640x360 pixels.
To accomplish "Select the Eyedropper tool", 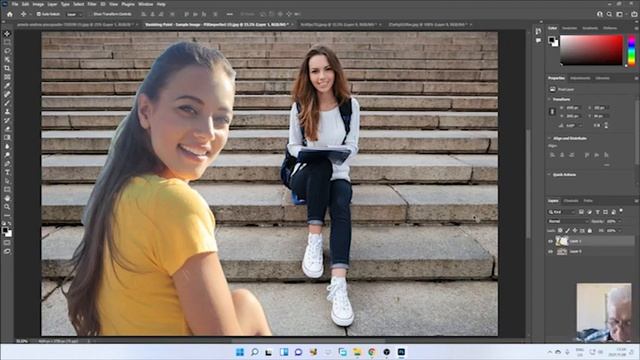I will coord(7,85).
